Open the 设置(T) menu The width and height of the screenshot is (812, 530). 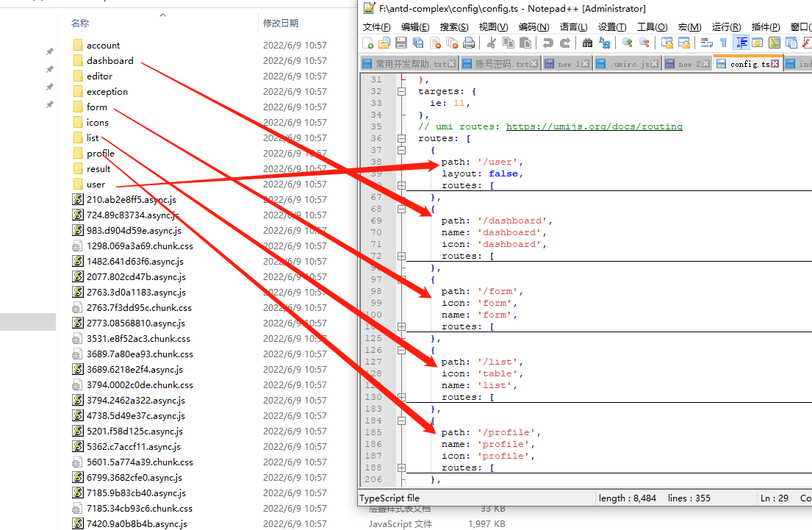pyautogui.click(x=612, y=27)
